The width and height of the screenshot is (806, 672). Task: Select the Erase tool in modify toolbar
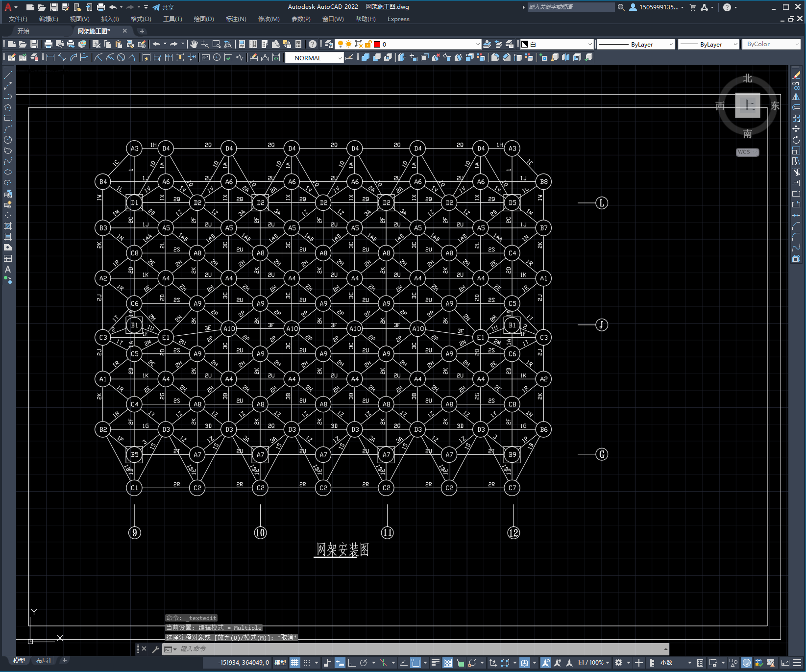[796, 75]
